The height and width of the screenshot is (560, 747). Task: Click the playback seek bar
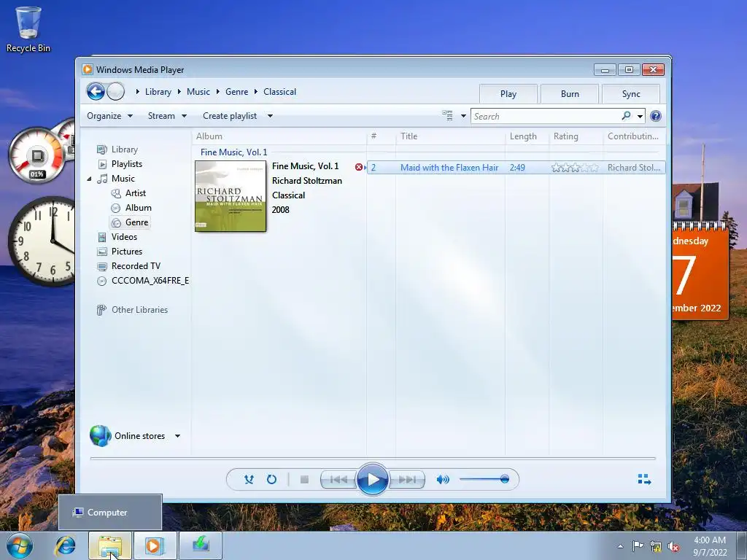click(373, 458)
